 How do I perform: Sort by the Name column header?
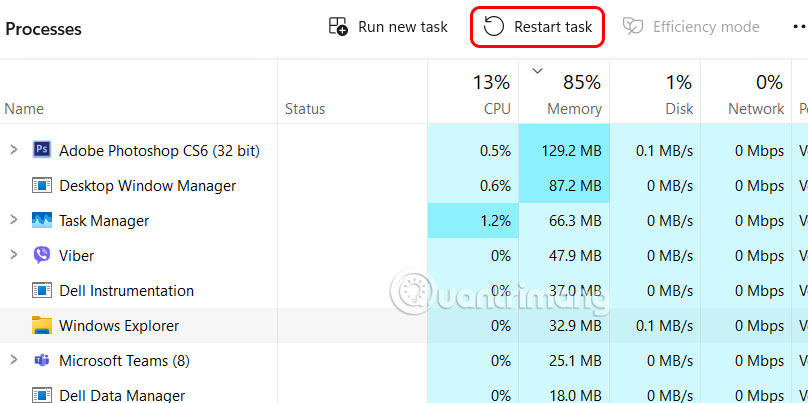24,109
